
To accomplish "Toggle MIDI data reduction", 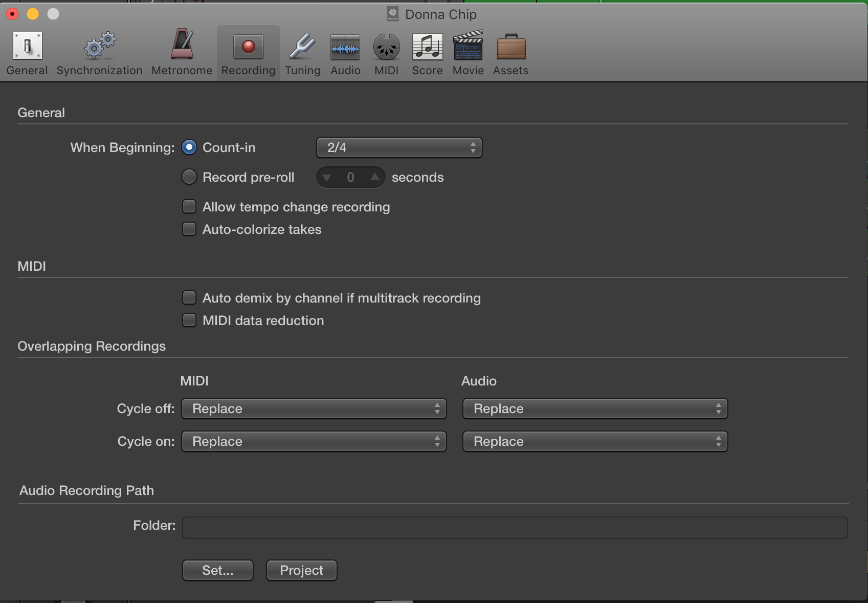I will coord(189,320).
